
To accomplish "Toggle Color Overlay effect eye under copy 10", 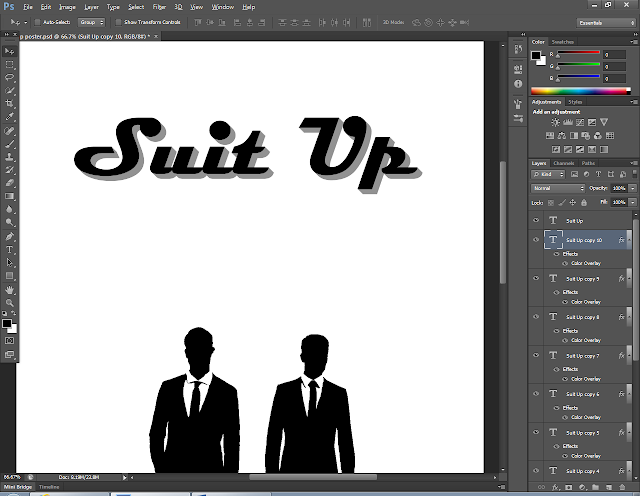I will coord(565,263).
